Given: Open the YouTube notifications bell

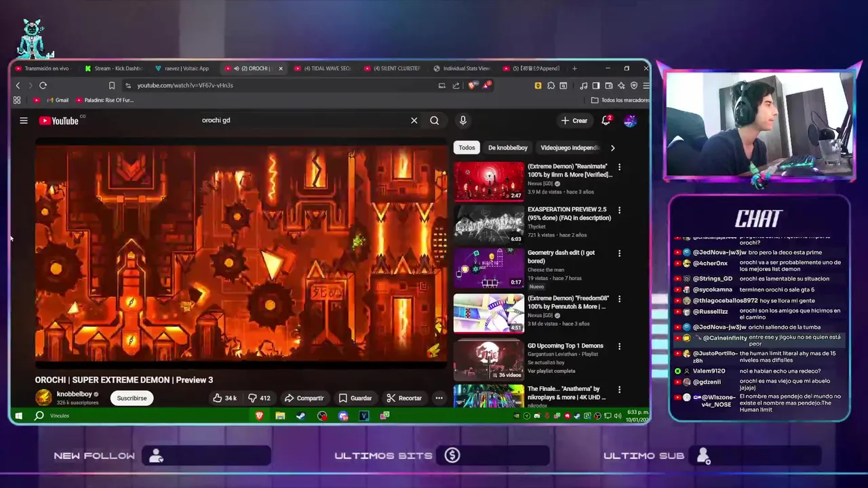Looking at the screenshot, I should pyautogui.click(x=607, y=121).
